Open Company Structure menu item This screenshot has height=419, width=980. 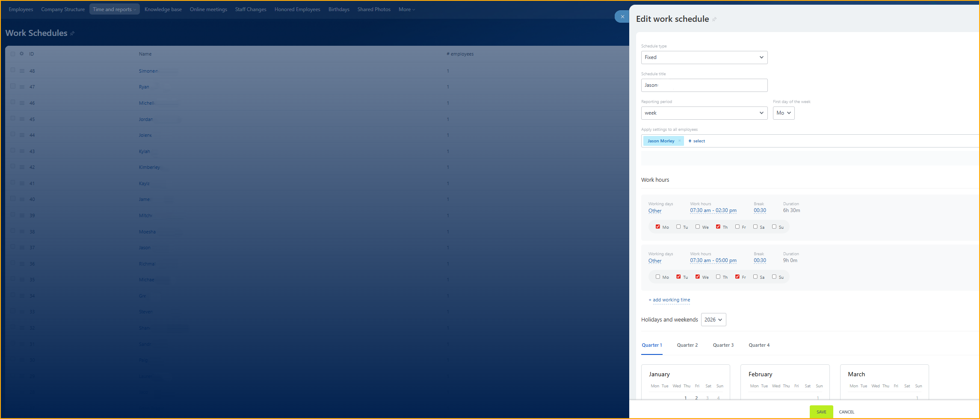coord(63,9)
